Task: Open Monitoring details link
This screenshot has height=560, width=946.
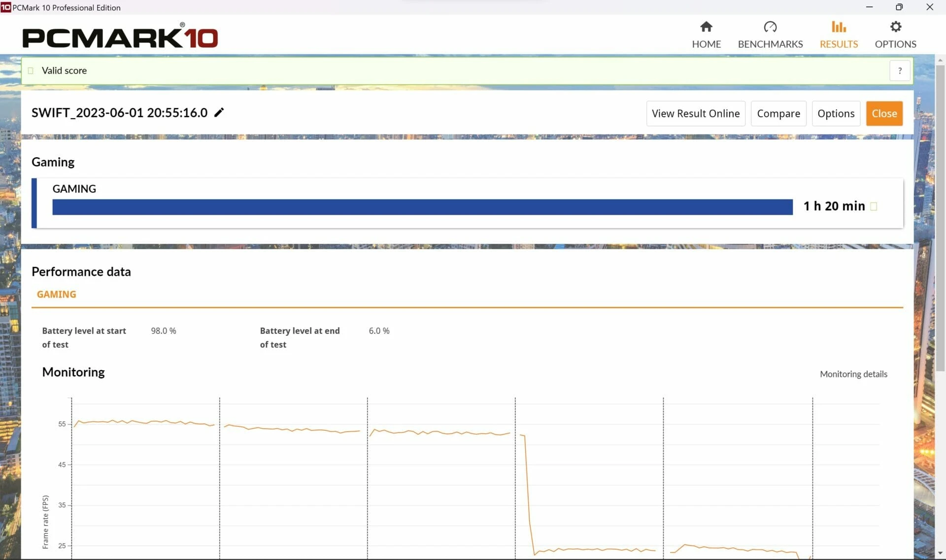Action: click(853, 374)
